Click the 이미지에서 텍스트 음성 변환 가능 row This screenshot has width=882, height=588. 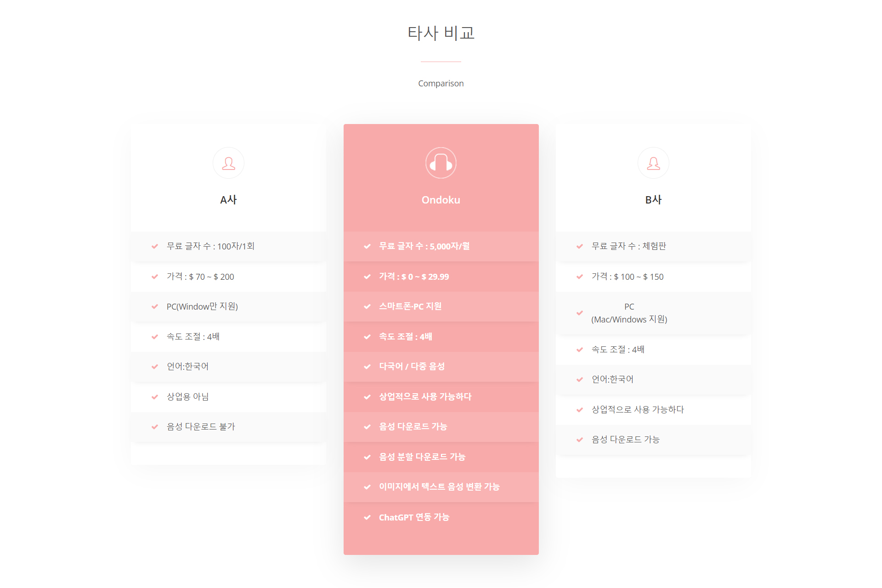tap(441, 487)
